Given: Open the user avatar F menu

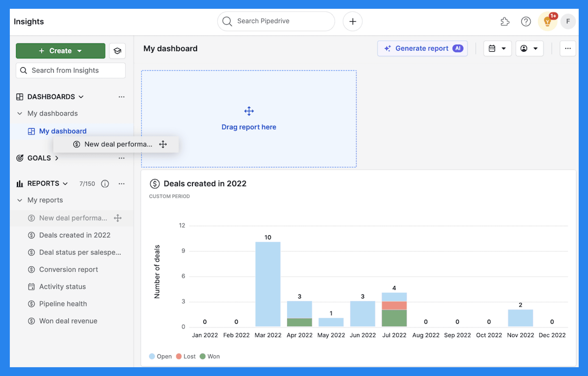Looking at the screenshot, I should (x=568, y=21).
